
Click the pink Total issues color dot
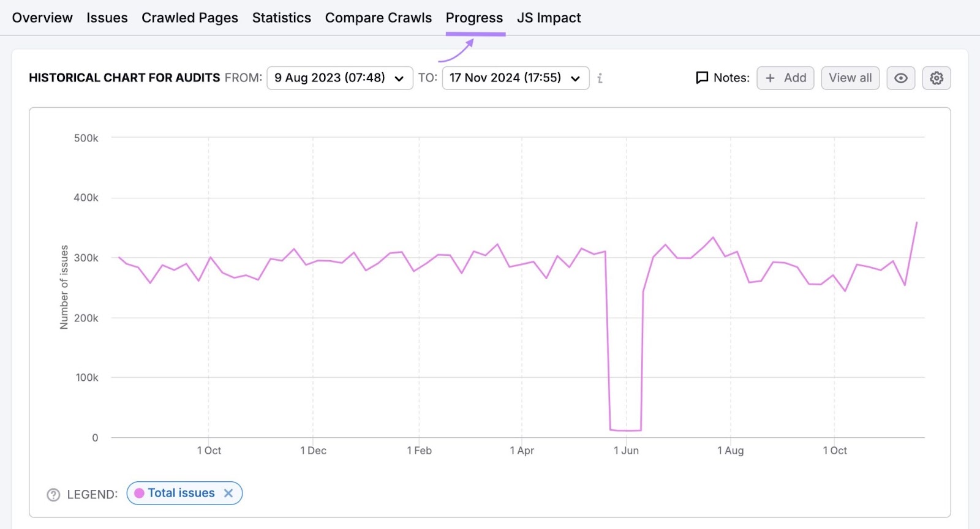[139, 493]
